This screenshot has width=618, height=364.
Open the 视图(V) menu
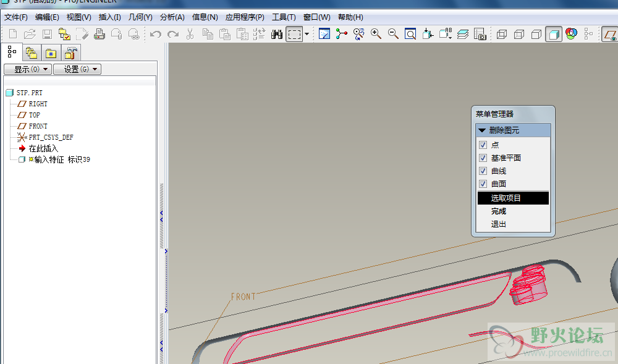point(79,17)
